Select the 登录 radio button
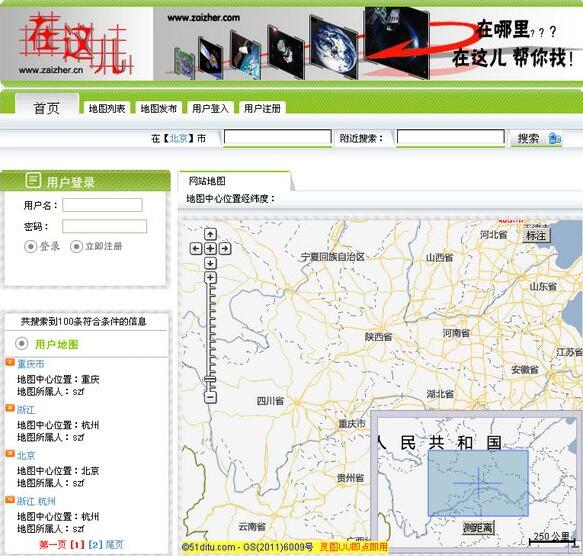This screenshot has height=556, width=583. tap(30, 246)
